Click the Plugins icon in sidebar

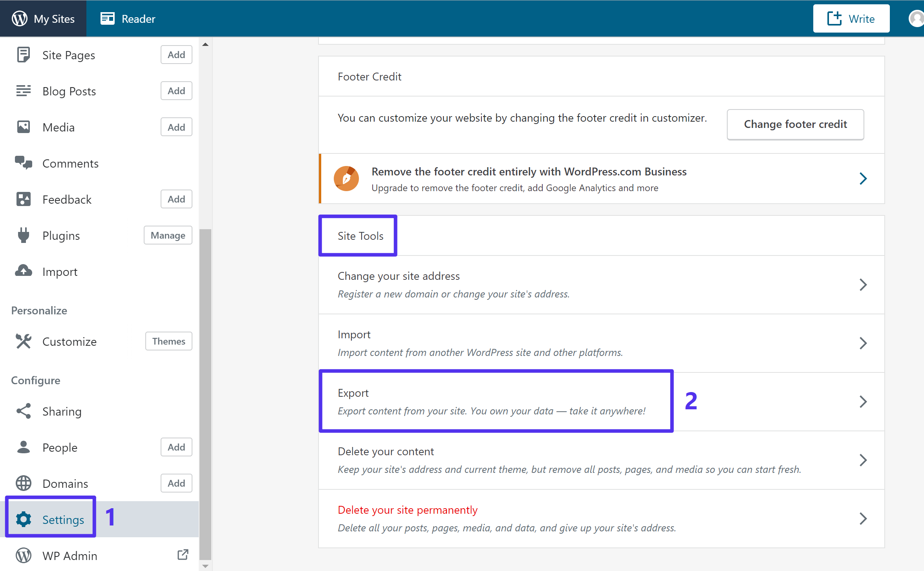(x=23, y=235)
